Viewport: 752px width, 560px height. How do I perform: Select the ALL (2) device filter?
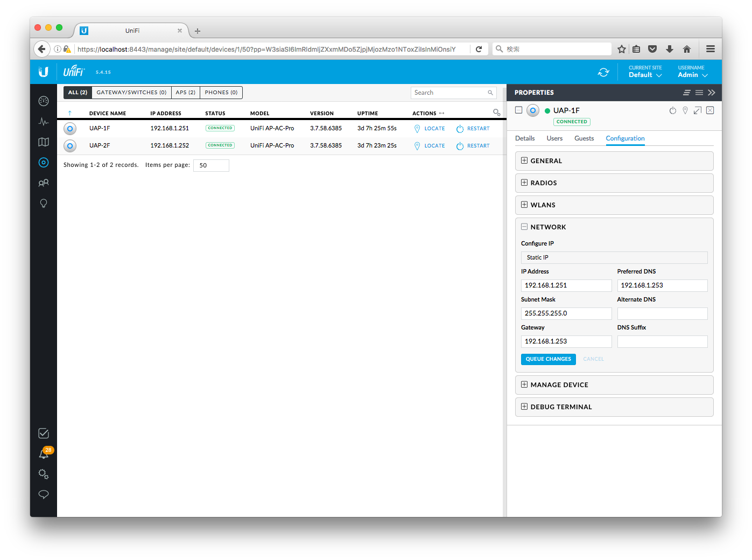pos(78,93)
